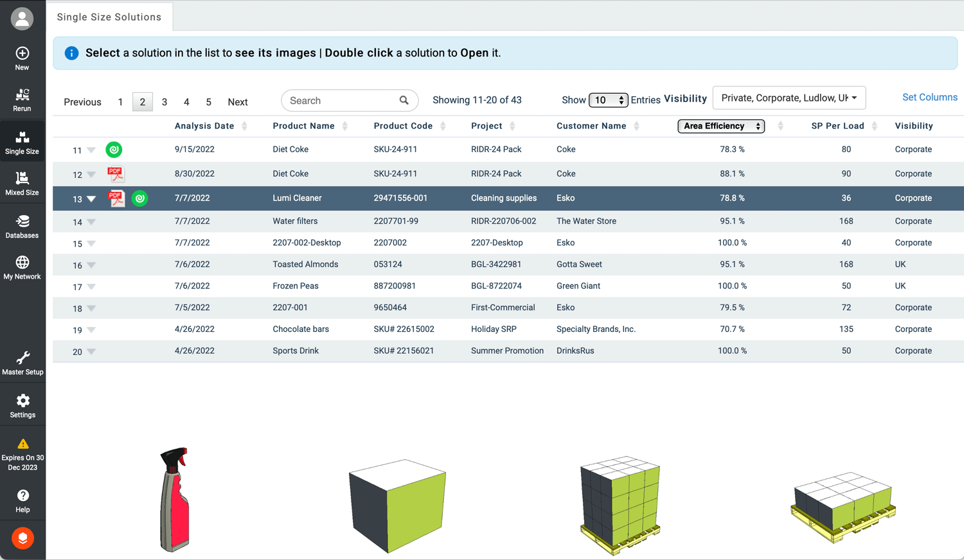Viewport: 964px width, 560px height.
Task: Sort by Product Code column
Action: pos(443,126)
